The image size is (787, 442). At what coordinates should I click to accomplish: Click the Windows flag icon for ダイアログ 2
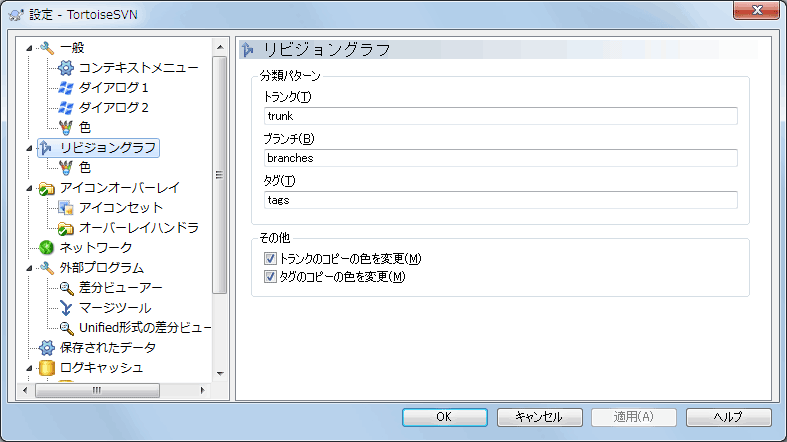pos(65,108)
